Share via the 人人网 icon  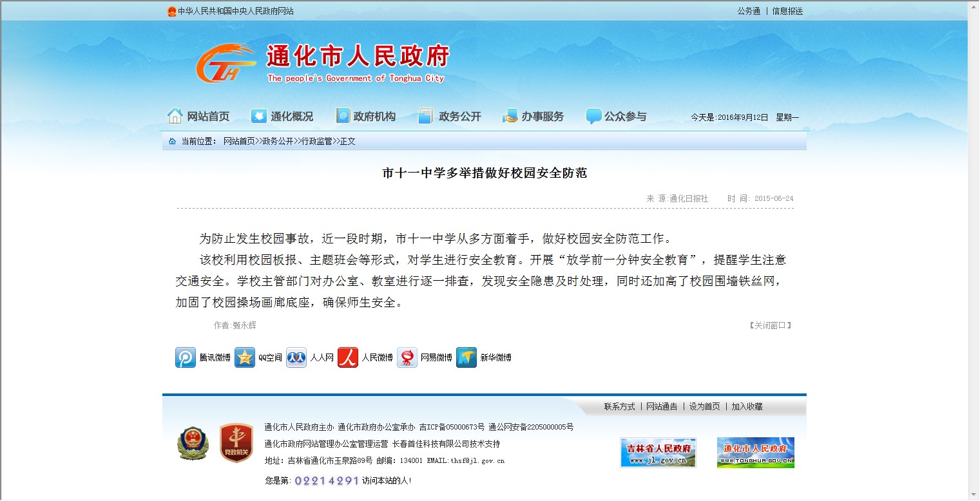[296, 357]
